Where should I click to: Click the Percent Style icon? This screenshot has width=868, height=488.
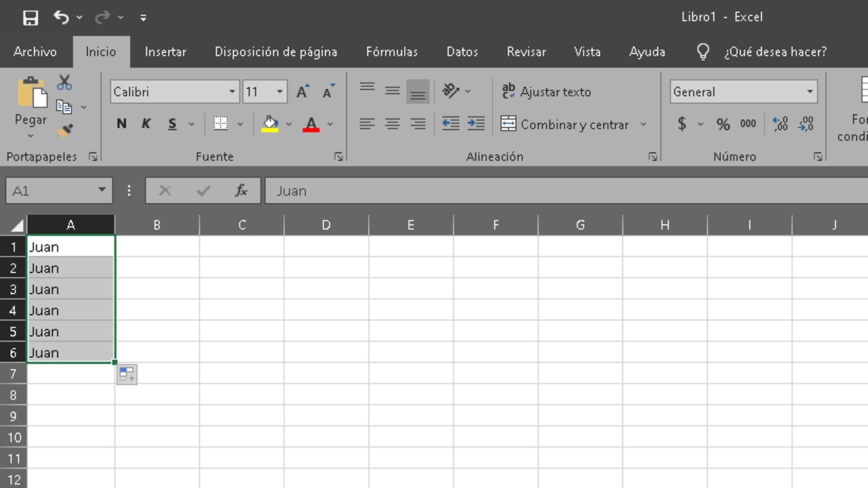[x=723, y=124]
